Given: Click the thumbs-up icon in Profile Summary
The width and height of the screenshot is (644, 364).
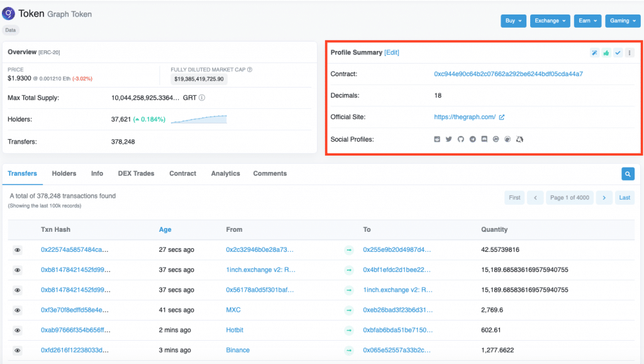Looking at the screenshot, I should 606,53.
